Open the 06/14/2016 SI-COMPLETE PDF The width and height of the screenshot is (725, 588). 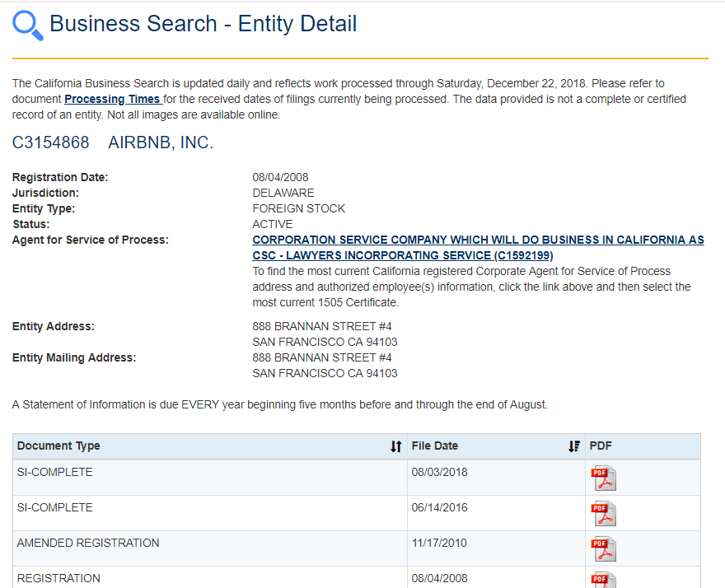(x=603, y=512)
